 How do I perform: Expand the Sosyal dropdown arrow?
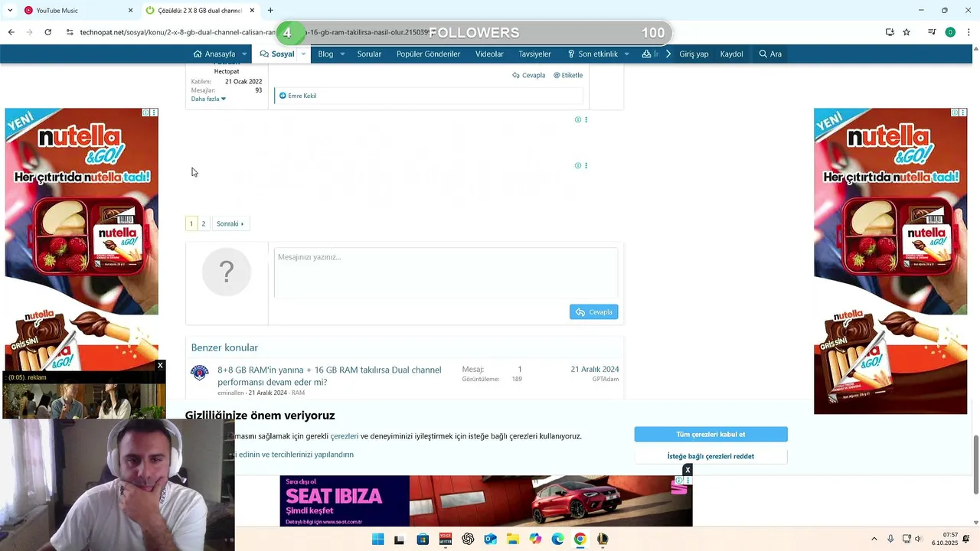coord(303,54)
